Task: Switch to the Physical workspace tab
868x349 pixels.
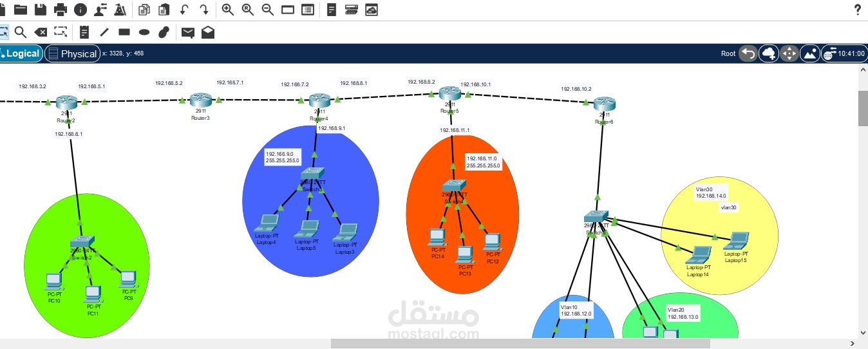Action: tap(72, 53)
